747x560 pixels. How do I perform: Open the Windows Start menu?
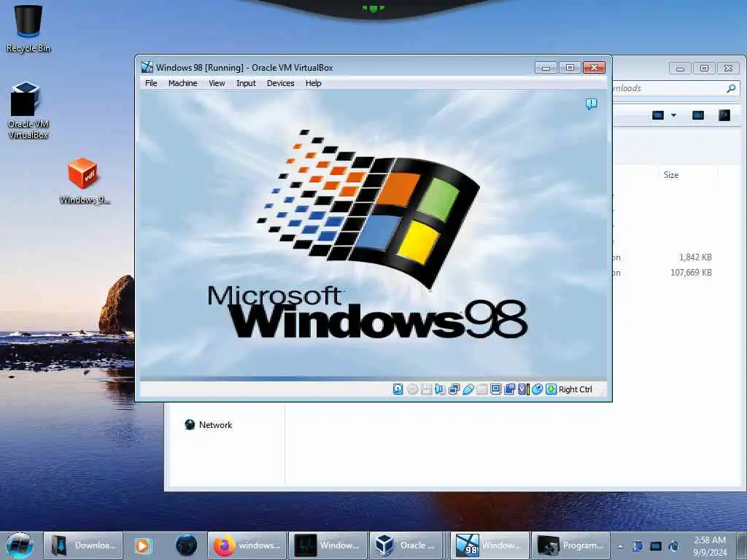pyautogui.click(x=20, y=545)
